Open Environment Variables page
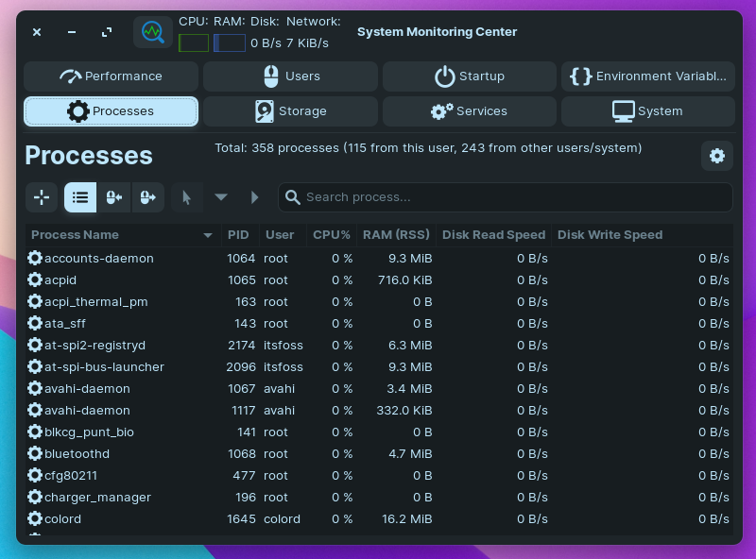The image size is (756, 559). coord(648,76)
